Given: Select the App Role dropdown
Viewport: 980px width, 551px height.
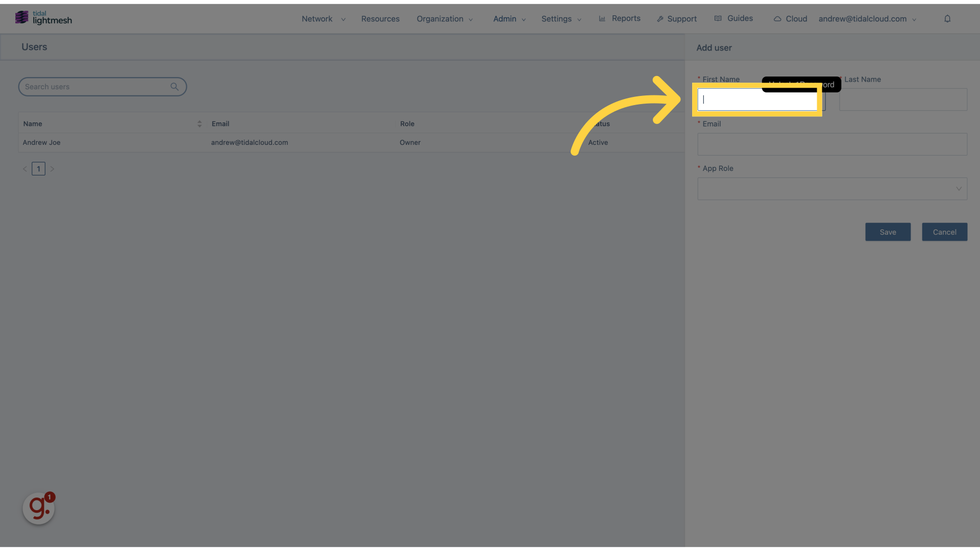Looking at the screenshot, I should [832, 188].
